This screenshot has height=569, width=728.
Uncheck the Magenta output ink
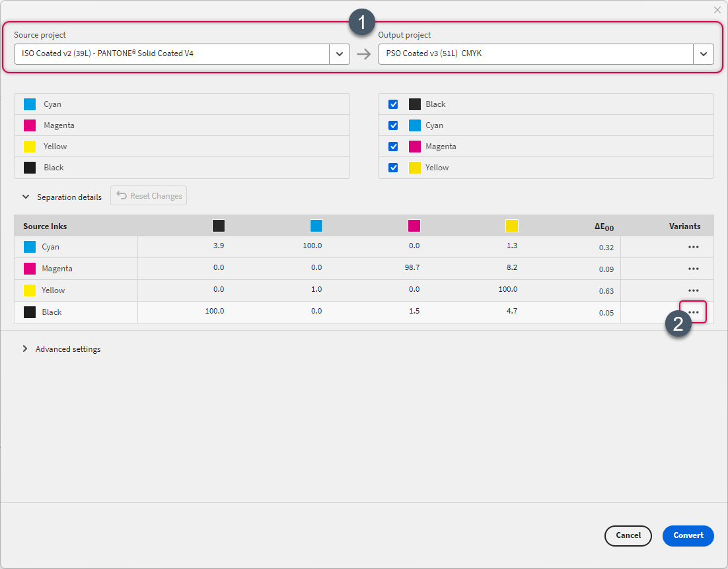[393, 146]
